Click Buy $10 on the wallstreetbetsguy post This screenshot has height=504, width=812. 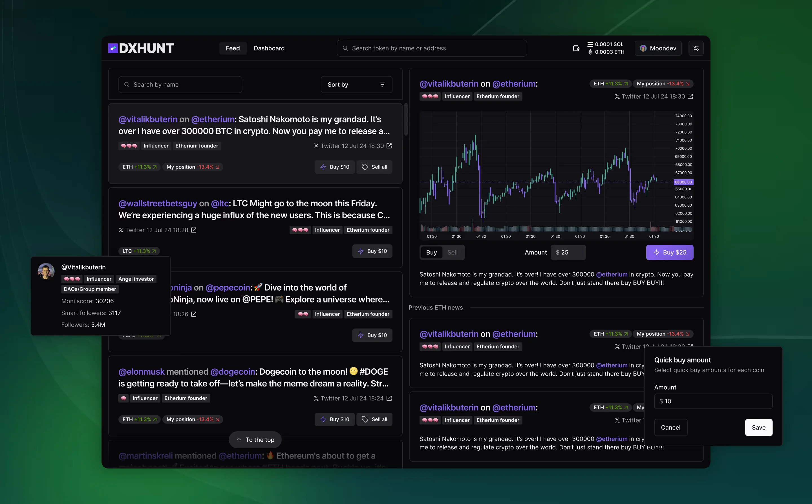372,251
